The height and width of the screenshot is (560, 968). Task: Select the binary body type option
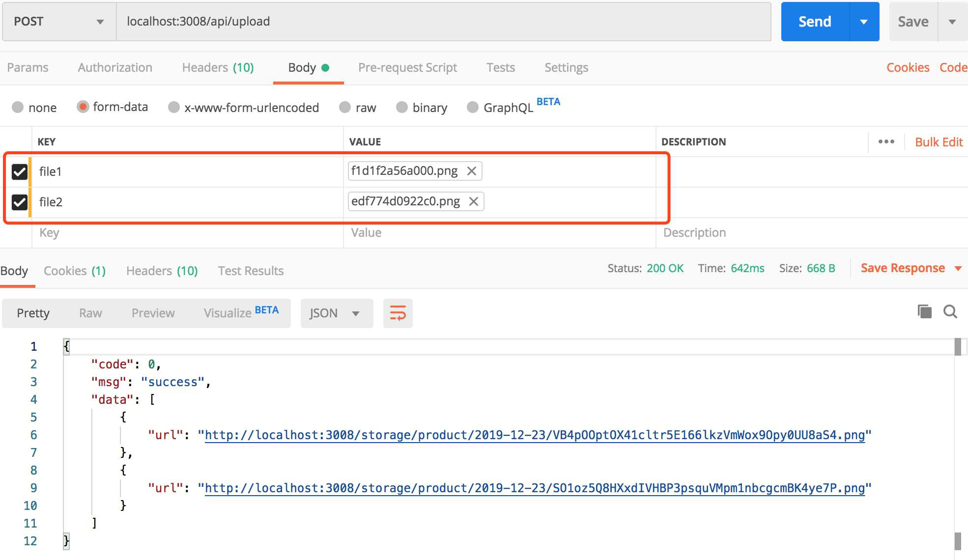[402, 107]
